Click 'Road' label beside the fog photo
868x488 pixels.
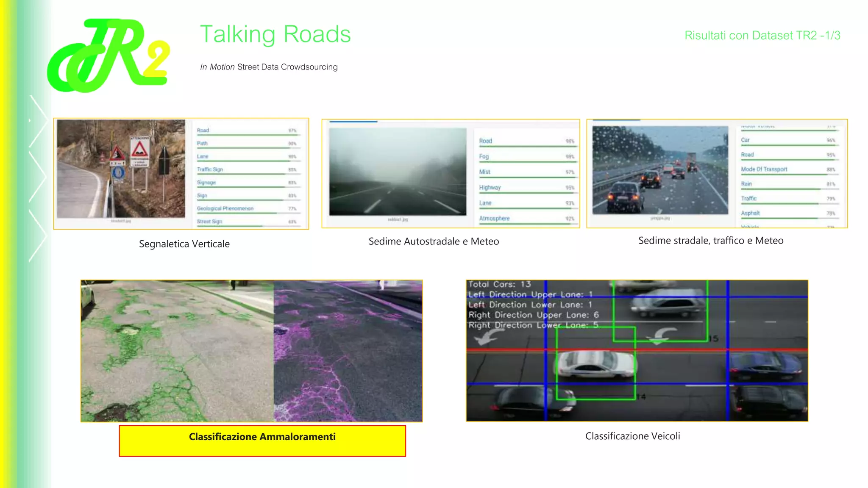click(x=486, y=141)
